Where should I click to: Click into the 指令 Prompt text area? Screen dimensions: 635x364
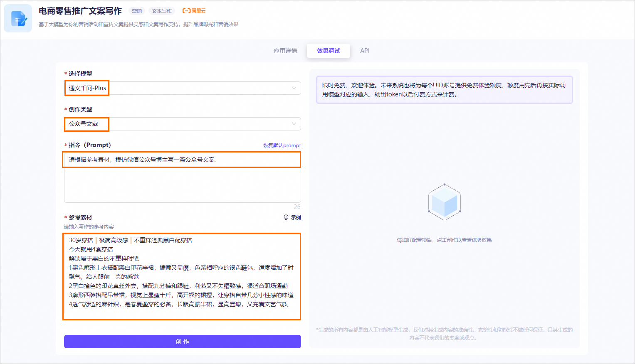click(183, 177)
